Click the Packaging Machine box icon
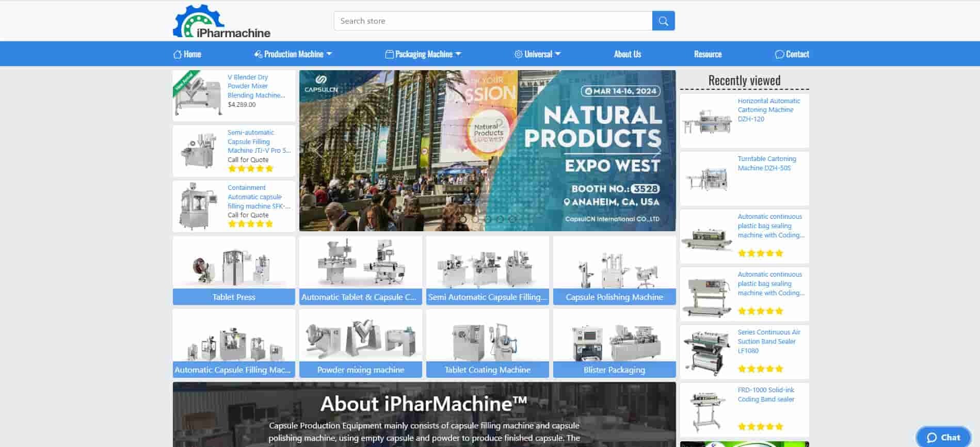This screenshot has width=980, height=447. pos(389,54)
